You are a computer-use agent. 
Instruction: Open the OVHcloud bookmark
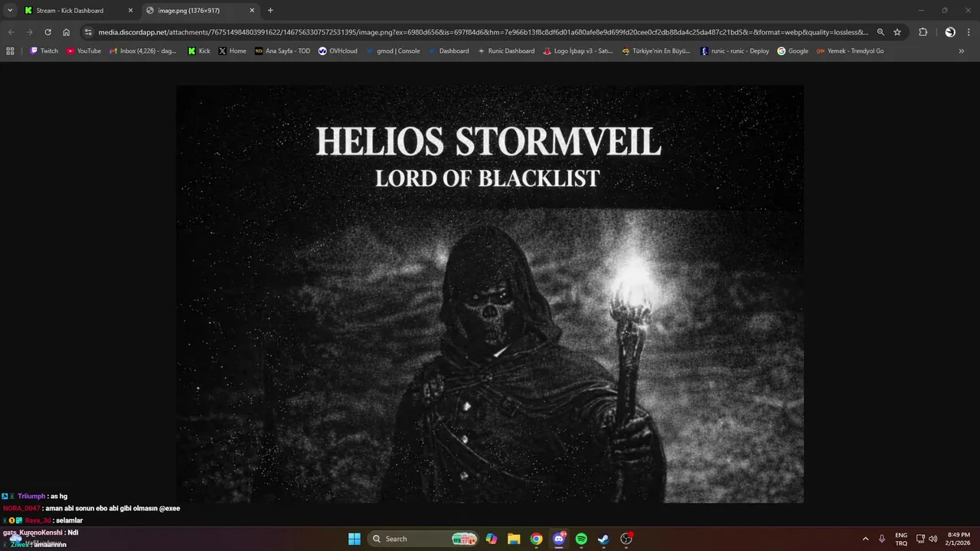coord(338,51)
